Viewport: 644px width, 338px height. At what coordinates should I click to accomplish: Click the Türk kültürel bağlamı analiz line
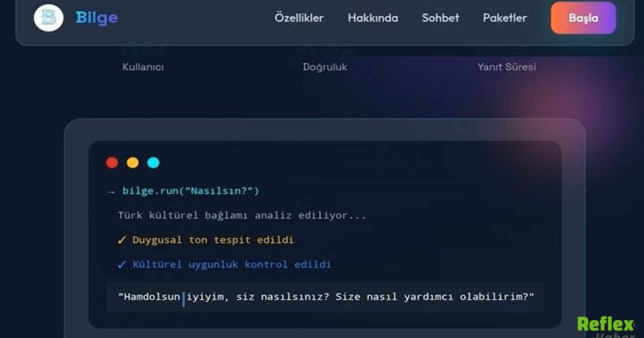[x=242, y=216]
